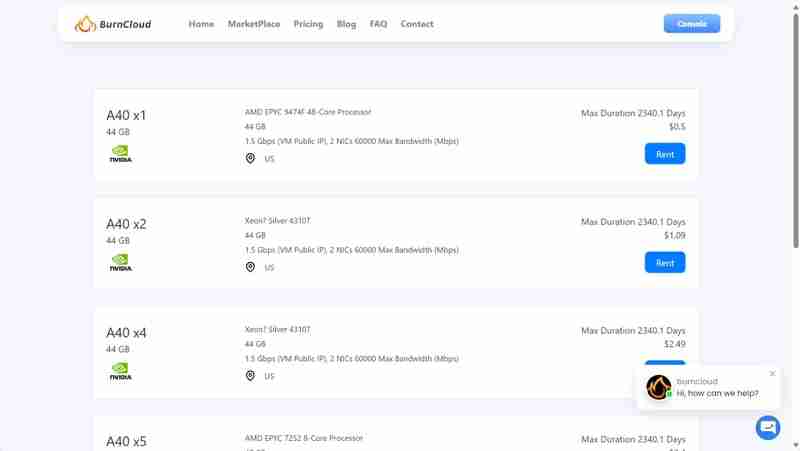
Task: Open the blue chat bubble widget
Action: pyautogui.click(x=768, y=427)
